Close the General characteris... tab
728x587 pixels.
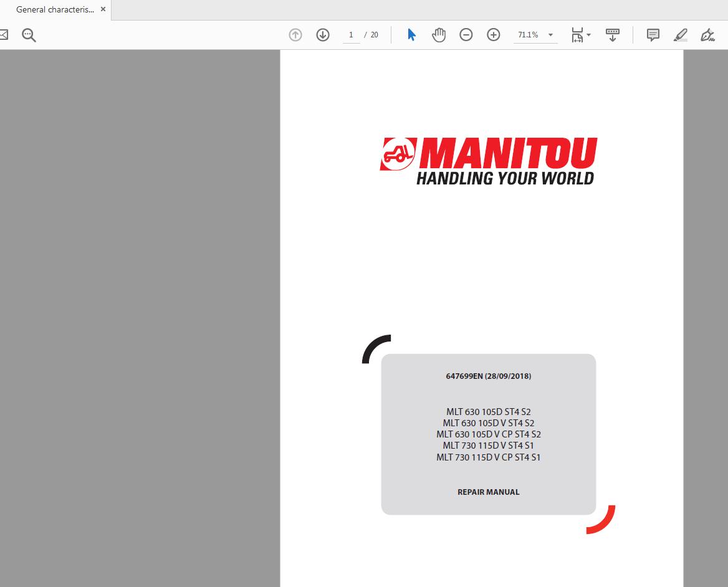pyautogui.click(x=103, y=9)
